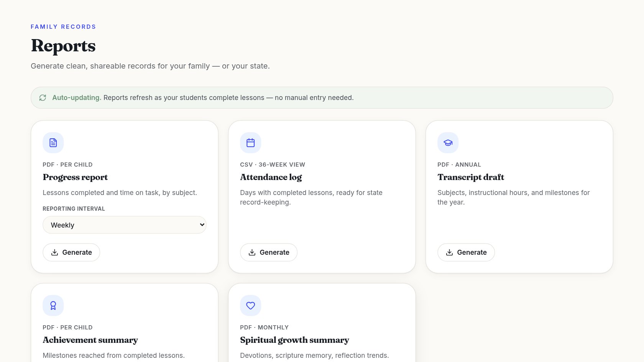644x362 pixels.
Task: Click the Attendance log calendar icon
Action: coord(251,143)
